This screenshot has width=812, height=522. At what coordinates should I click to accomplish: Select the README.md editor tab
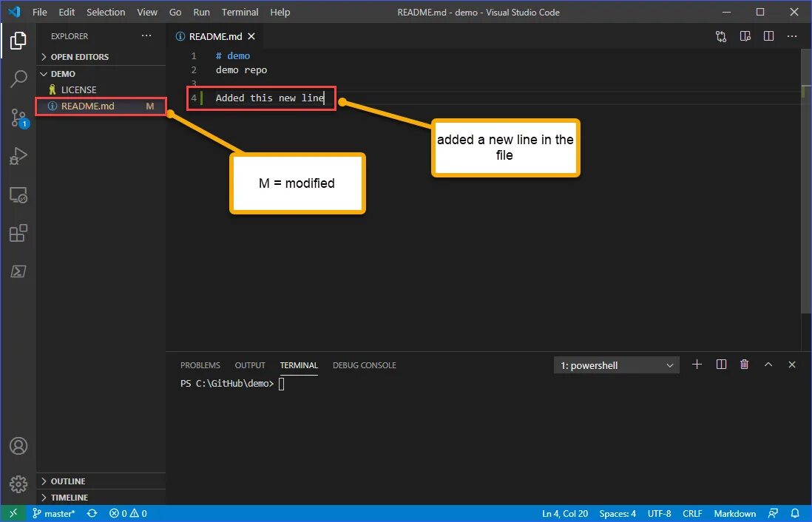tap(214, 36)
